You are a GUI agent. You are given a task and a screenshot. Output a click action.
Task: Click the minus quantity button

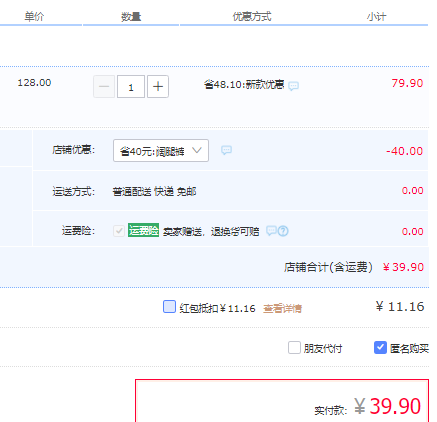(x=104, y=87)
